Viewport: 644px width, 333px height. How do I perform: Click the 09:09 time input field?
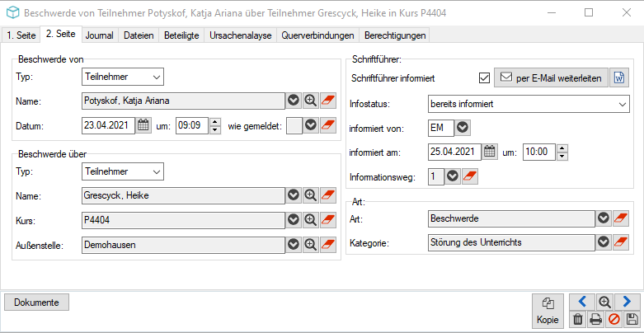tap(193, 125)
